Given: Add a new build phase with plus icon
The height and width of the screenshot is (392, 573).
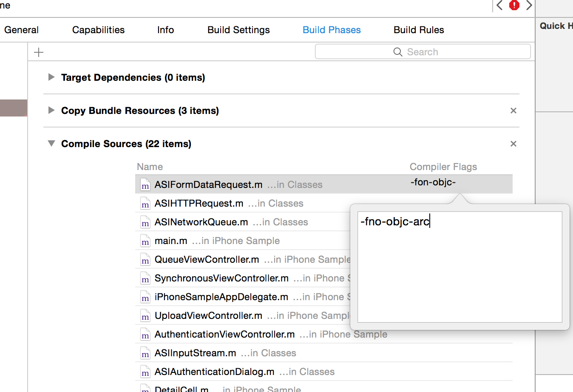Looking at the screenshot, I should (39, 52).
